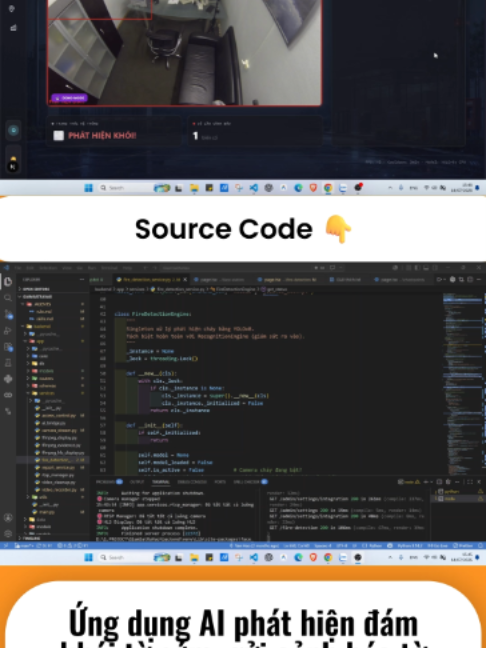Open the Search view in VS Code activity bar
The height and width of the screenshot is (648, 486).
tap(8, 298)
